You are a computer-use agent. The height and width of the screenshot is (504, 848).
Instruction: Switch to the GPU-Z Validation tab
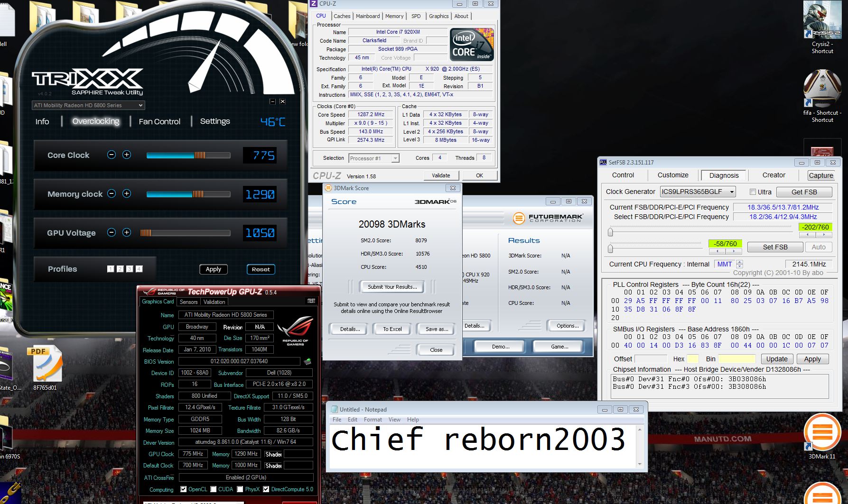pos(214,302)
